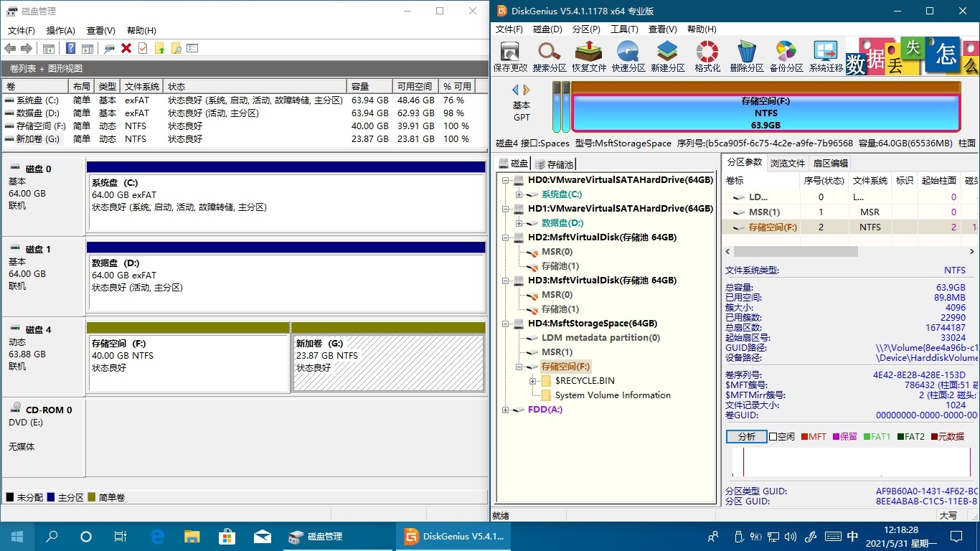Select 存储空间(F:) NTFS bar in DiskGenius disk map
980x551 pixels.
pos(765,113)
